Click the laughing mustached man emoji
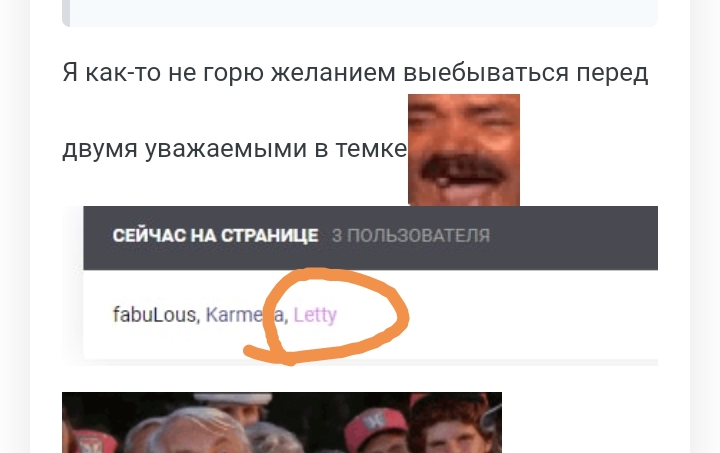The image size is (720, 453). pyautogui.click(x=464, y=150)
